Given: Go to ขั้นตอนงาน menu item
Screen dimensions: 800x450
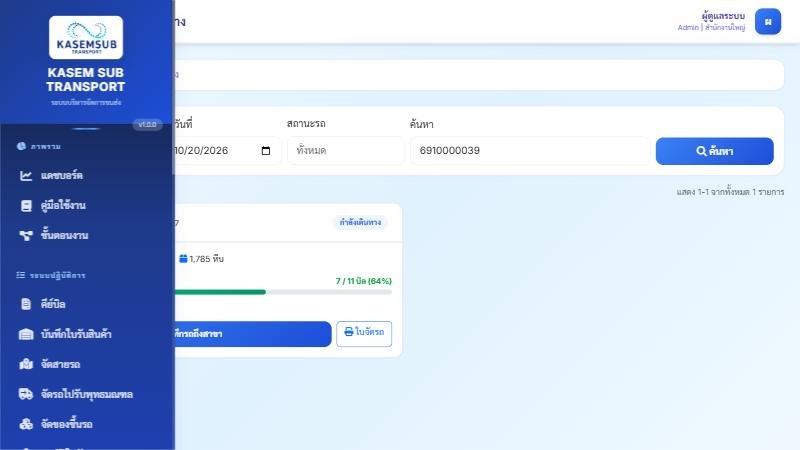Looking at the screenshot, I should [x=87, y=235].
